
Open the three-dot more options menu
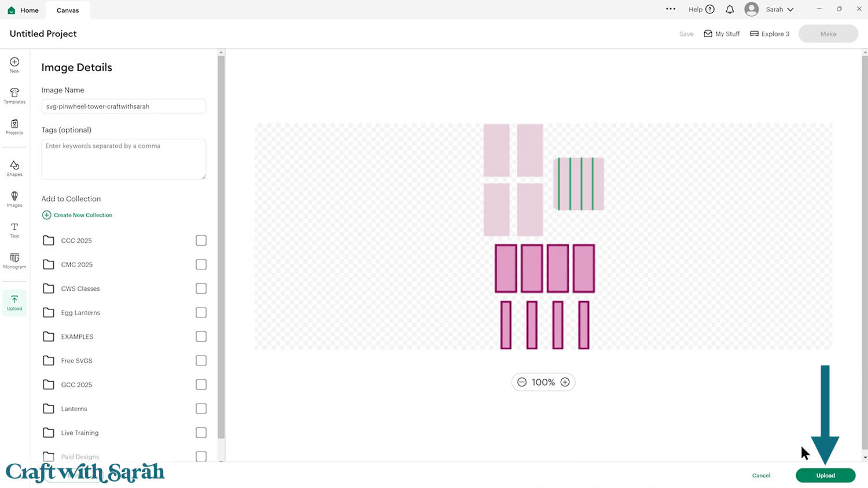pyautogui.click(x=671, y=9)
